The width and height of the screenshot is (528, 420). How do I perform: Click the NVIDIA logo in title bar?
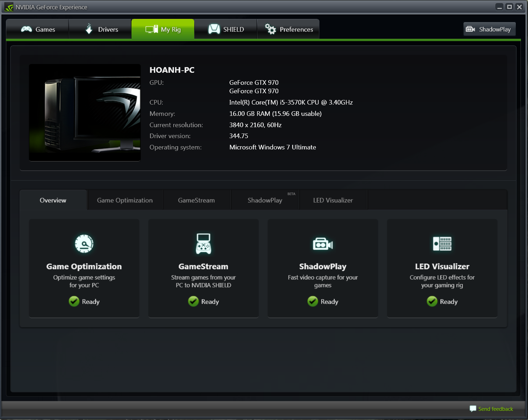click(9, 7)
